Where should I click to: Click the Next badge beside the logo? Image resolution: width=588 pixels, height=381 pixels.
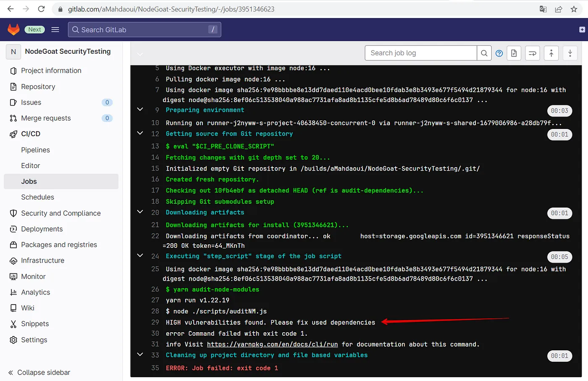[x=34, y=29]
